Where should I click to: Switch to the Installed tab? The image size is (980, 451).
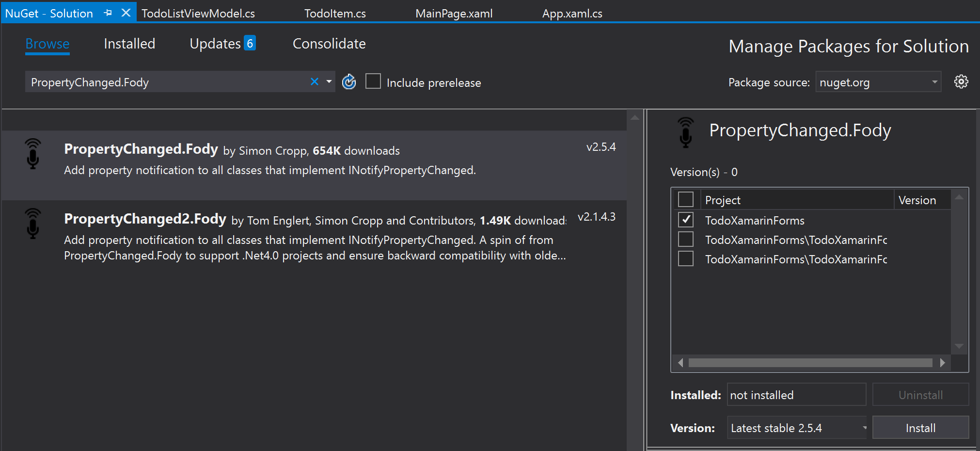point(129,44)
